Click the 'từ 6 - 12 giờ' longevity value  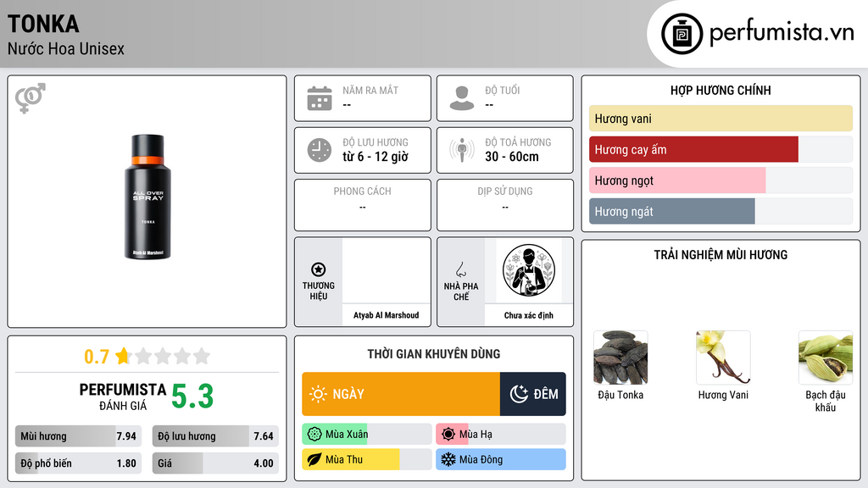[376, 157]
